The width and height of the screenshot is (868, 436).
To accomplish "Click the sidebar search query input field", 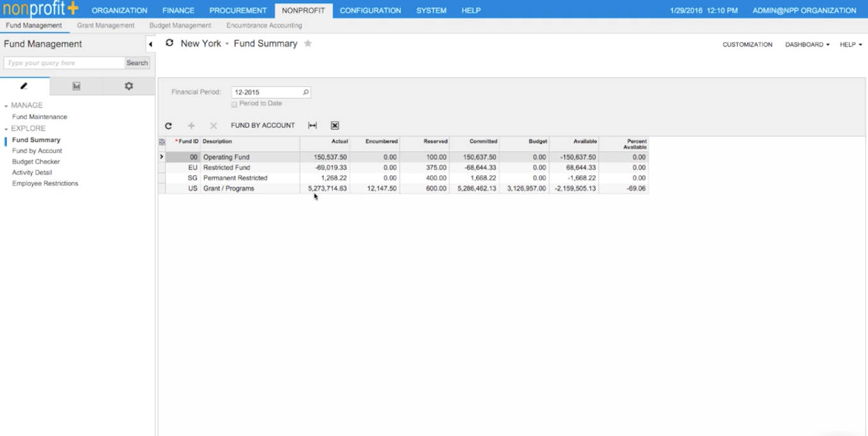I will click(64, 63).
